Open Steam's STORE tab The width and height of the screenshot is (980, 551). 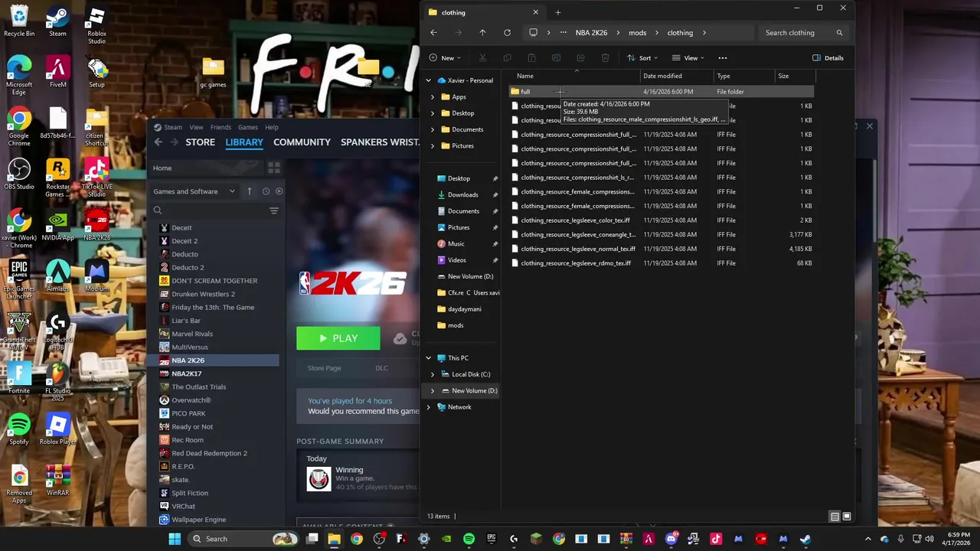coord(200,142)
